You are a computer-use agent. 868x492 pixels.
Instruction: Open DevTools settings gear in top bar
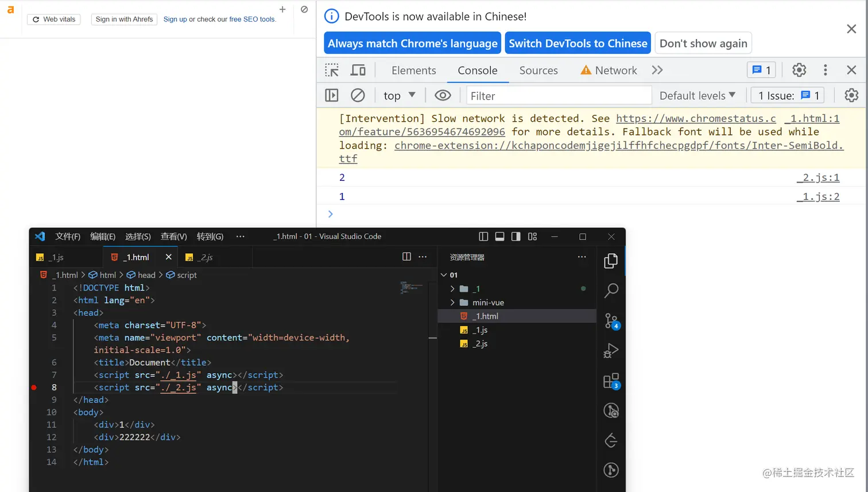tap(799, 70)
